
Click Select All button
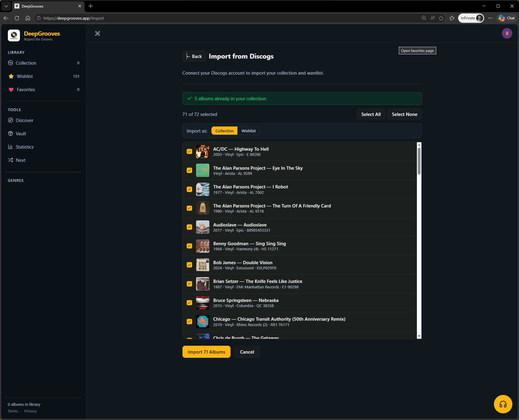(x=371, y=114)
